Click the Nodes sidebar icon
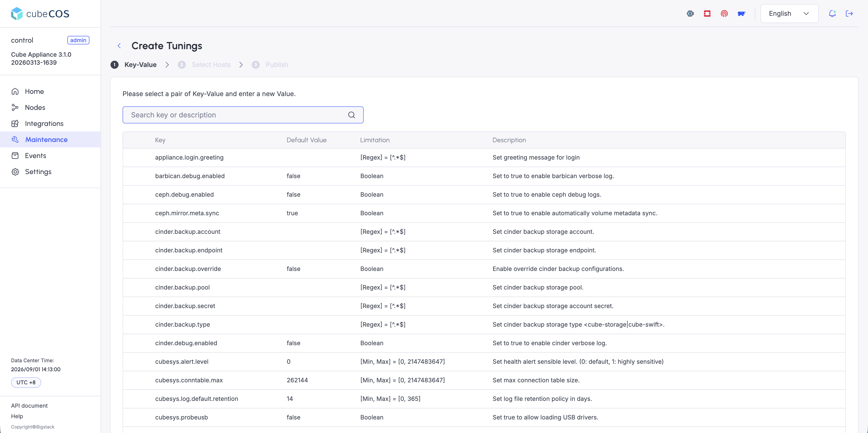The image size is (868, 433). click(15, 108)
